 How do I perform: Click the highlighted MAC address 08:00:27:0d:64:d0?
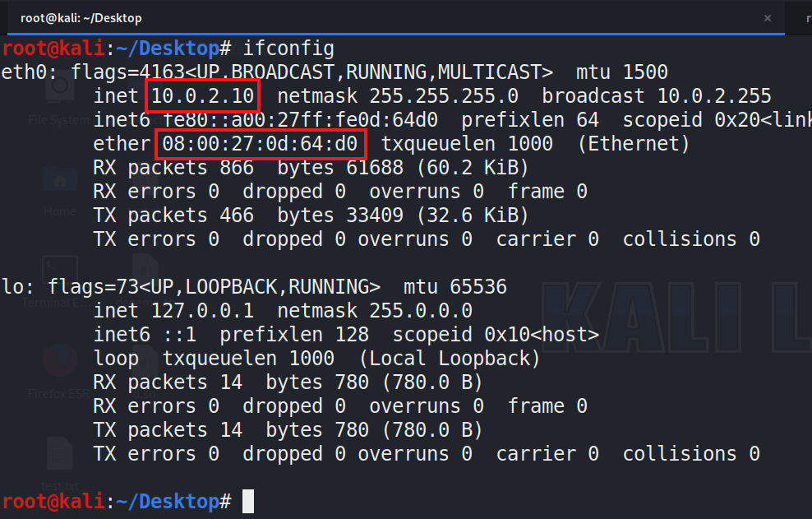(260, 145)
